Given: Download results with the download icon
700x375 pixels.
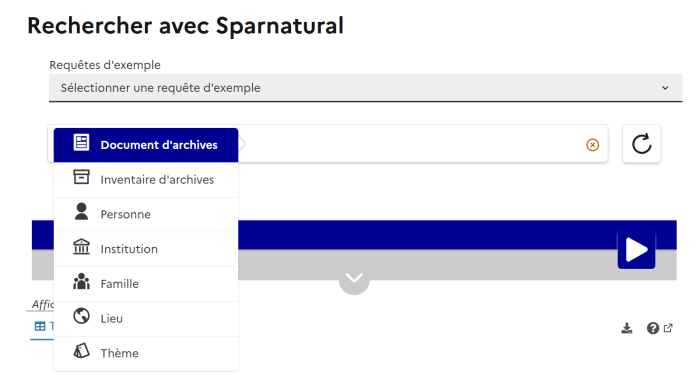Looking at the screenshot, I should 627,329.
